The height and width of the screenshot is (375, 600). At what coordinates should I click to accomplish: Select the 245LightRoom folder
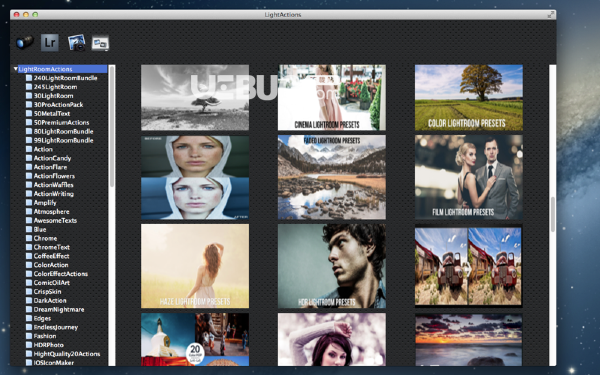point(51,87)
